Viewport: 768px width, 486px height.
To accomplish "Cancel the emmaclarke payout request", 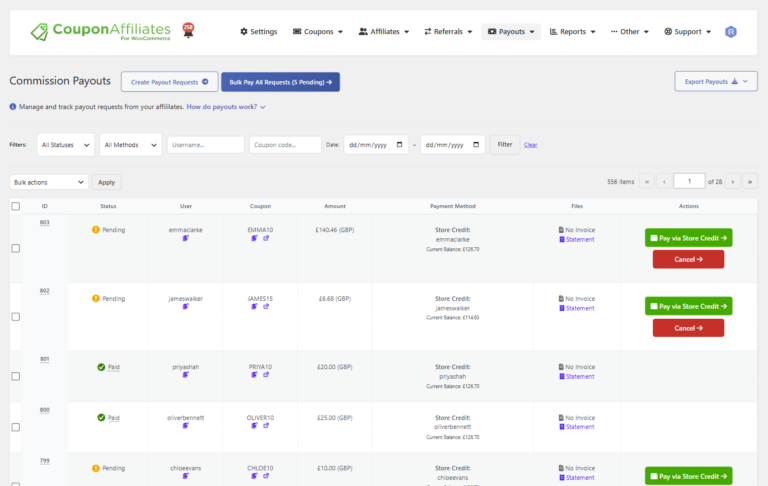I will coord(688,260).
